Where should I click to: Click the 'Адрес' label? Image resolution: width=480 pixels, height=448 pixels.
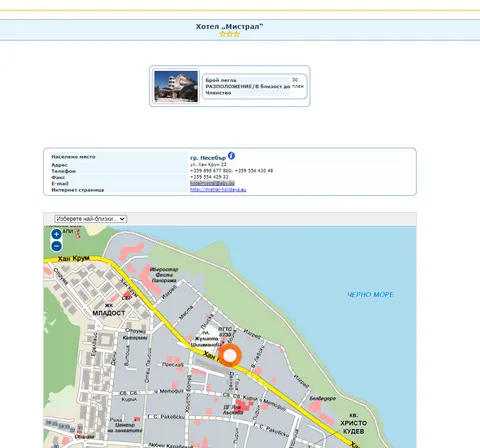(x=59, y=165)
